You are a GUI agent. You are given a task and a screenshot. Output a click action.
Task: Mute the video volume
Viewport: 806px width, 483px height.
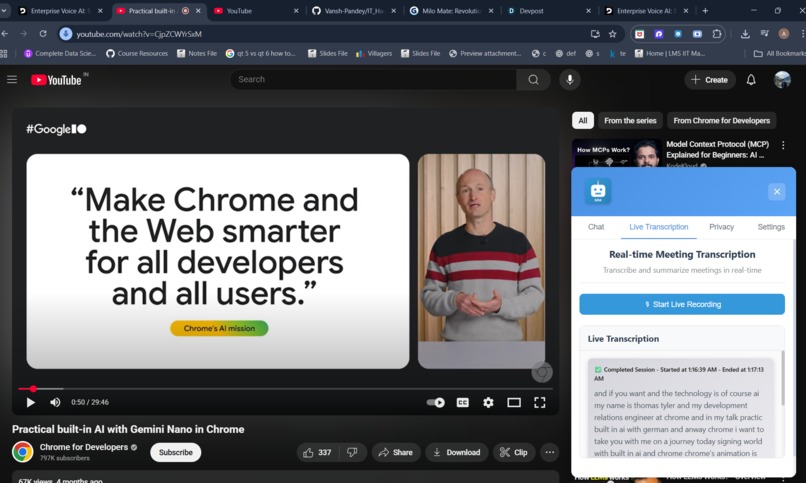pyautogui.click(x=55, y=402)
